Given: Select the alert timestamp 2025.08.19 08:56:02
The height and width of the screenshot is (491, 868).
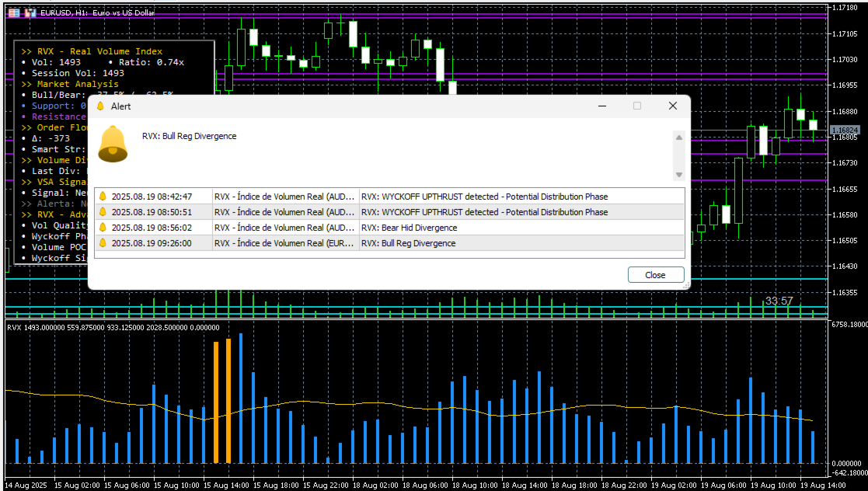Looking at the screenshot, I should coord(152,228).
